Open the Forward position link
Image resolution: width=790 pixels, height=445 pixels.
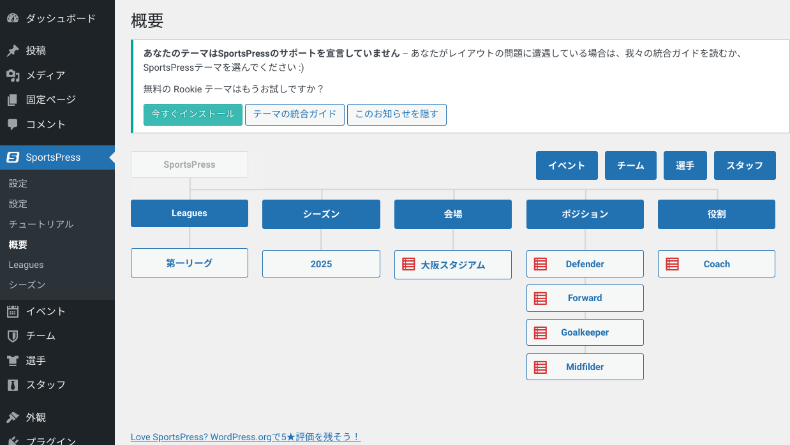coord(585,298)
